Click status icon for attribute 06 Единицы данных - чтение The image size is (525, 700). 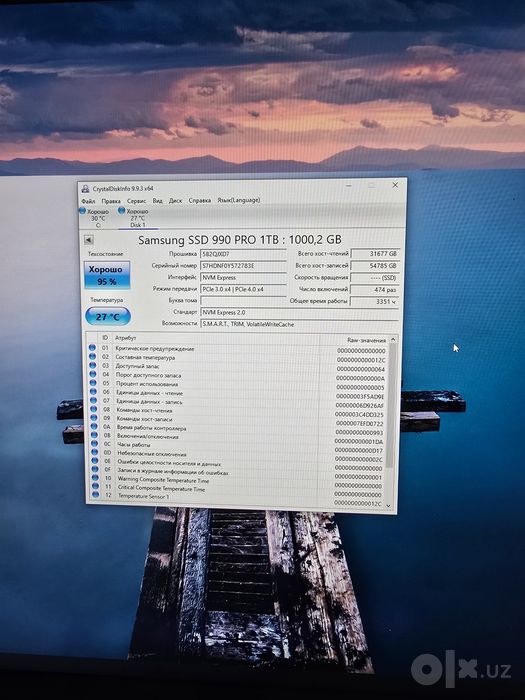click(93, 392)
